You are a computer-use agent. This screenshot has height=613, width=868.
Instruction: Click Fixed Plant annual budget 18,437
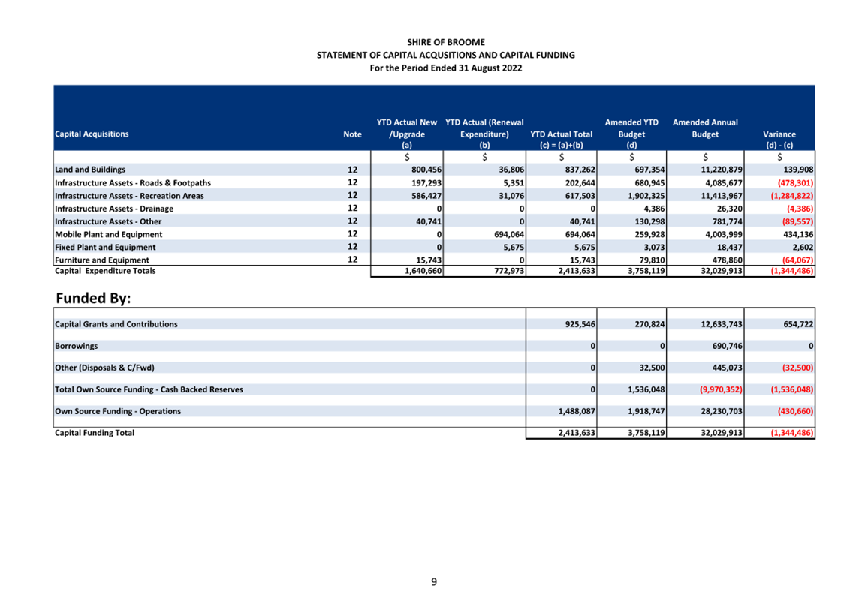pos(730,248)
